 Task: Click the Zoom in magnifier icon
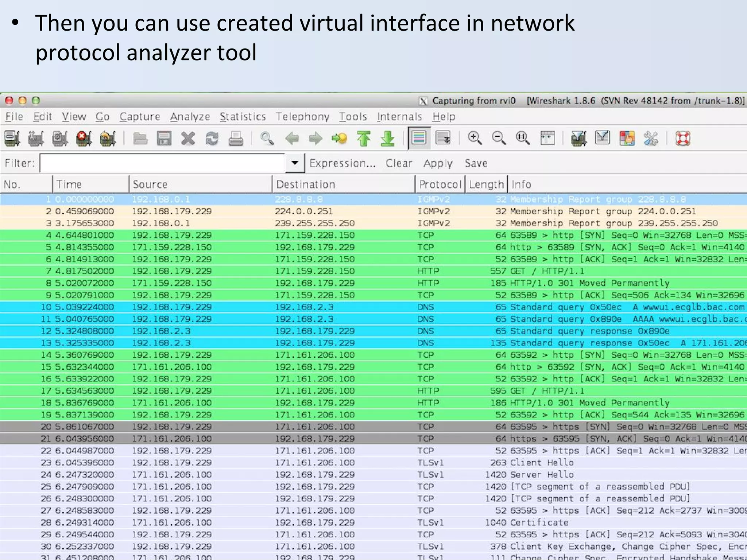[x=475, y=139]
